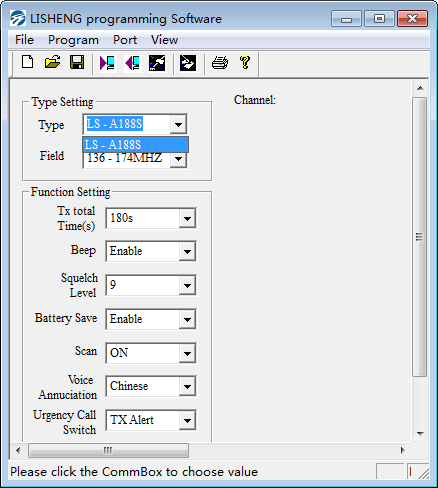Screen dimensions: 438x488
Task: Open the File menu
Action: 24,40
